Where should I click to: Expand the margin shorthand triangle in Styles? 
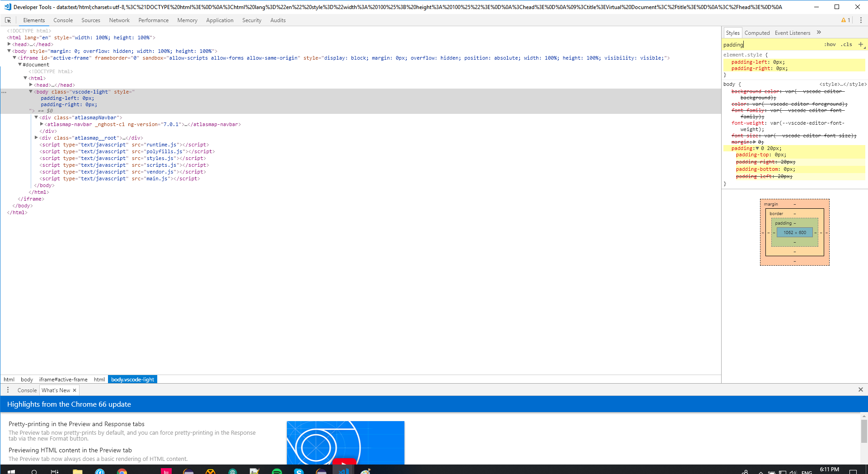754,142
